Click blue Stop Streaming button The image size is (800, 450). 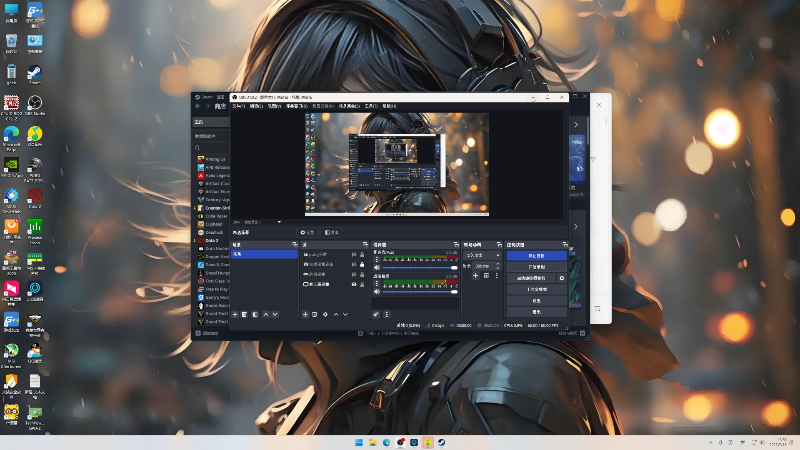pyautogui.click(x=536, y=256)
